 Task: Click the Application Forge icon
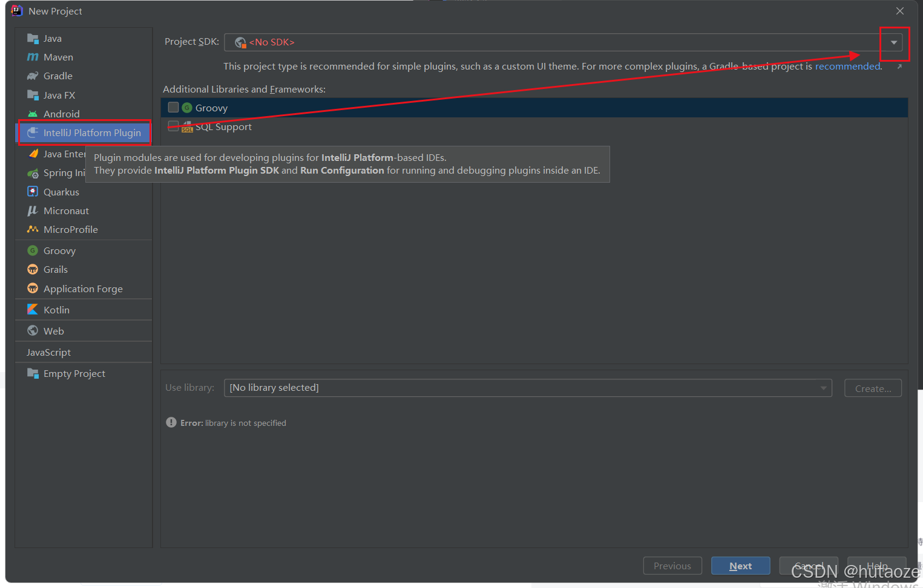coord(33,289)
